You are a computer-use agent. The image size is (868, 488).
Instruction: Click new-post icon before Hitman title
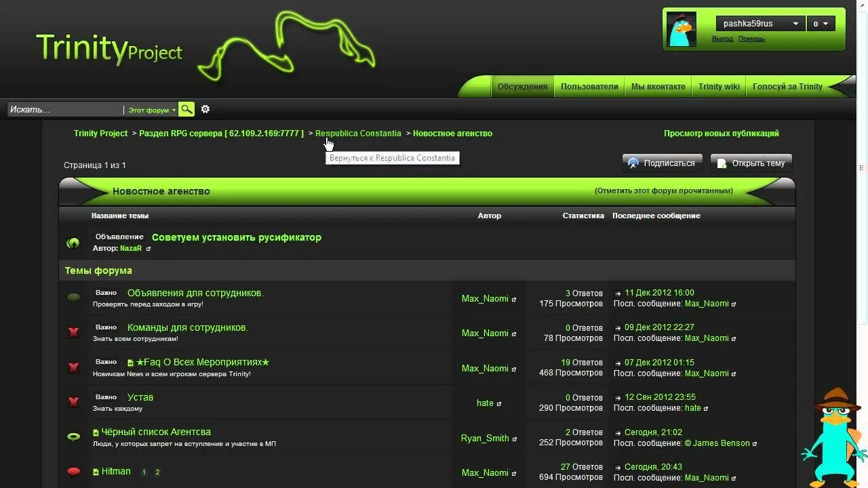pyautogui.click(x=96, y=472)
